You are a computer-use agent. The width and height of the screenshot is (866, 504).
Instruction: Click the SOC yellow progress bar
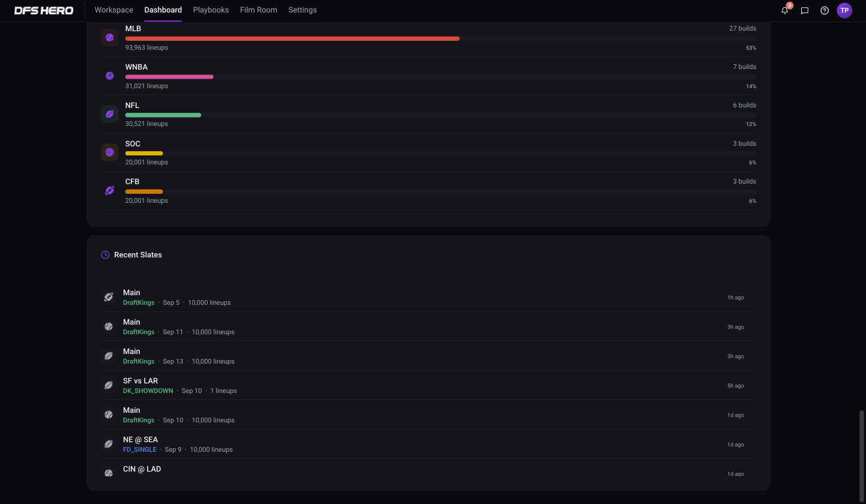144,153
